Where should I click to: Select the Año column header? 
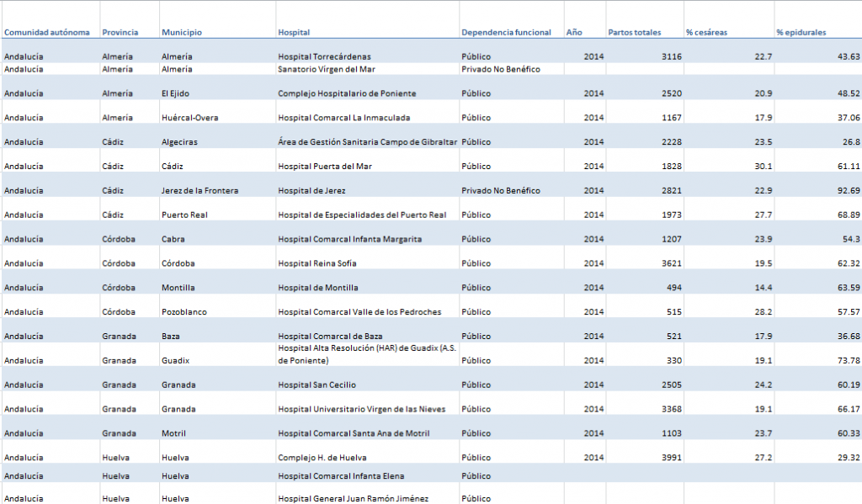click(574, 33)
